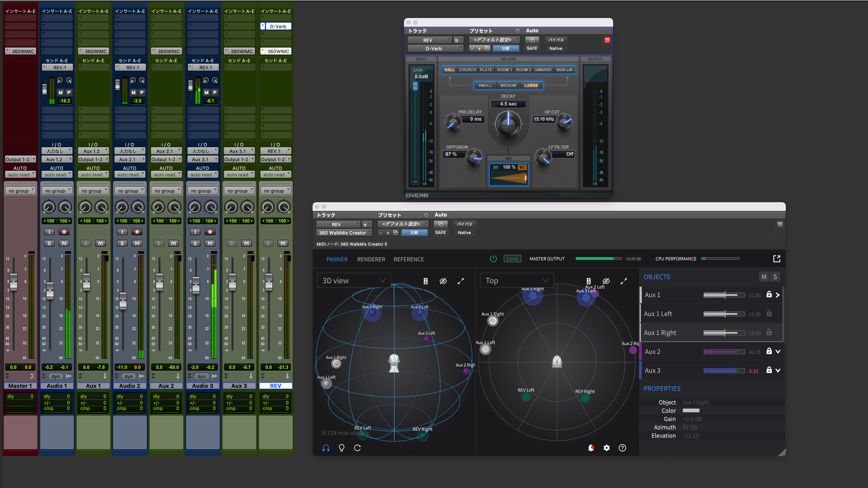Viewport: 868px width, 488px height.
Task: Record-enable the Audio 2 track
Action: click(x=137, y=232)
